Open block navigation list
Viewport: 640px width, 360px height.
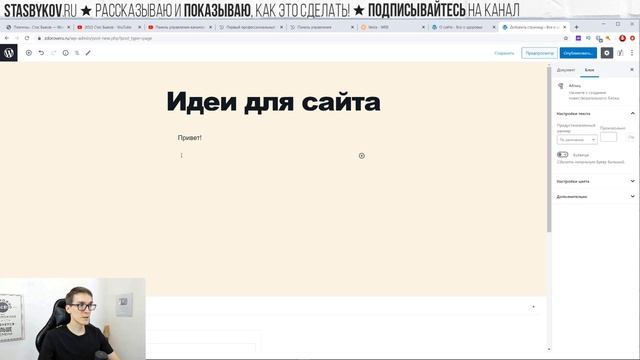tap(77, 53)
